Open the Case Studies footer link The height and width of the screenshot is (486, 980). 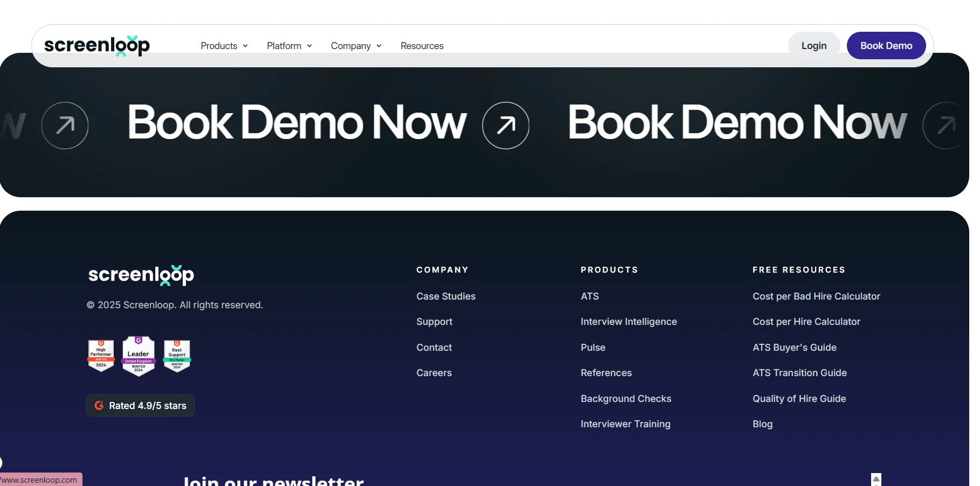coord(446,296)
